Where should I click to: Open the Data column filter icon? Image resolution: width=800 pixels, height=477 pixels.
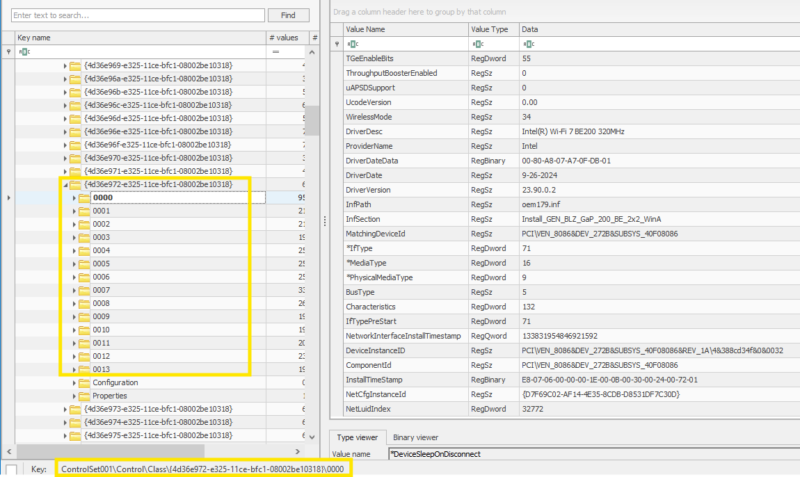(529, 44)
